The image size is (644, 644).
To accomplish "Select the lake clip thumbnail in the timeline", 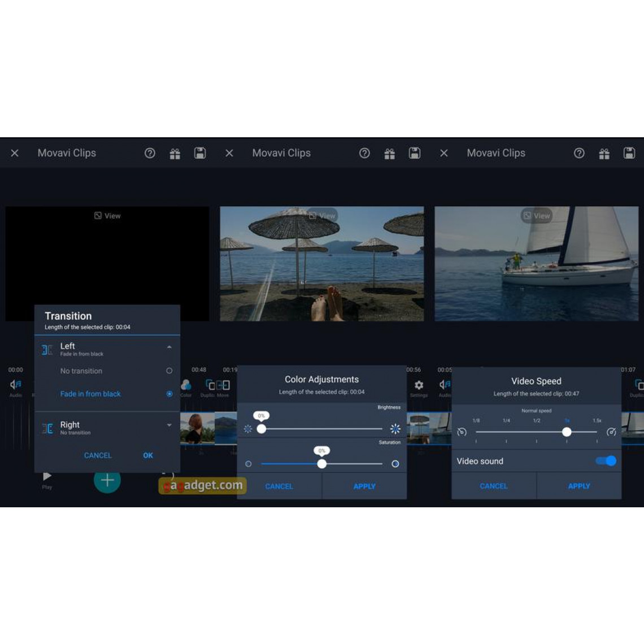I will (226, 428).
